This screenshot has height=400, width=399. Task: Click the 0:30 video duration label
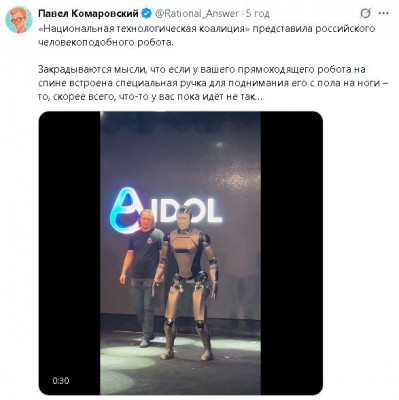pyautogui.click(x=61, y=381)
